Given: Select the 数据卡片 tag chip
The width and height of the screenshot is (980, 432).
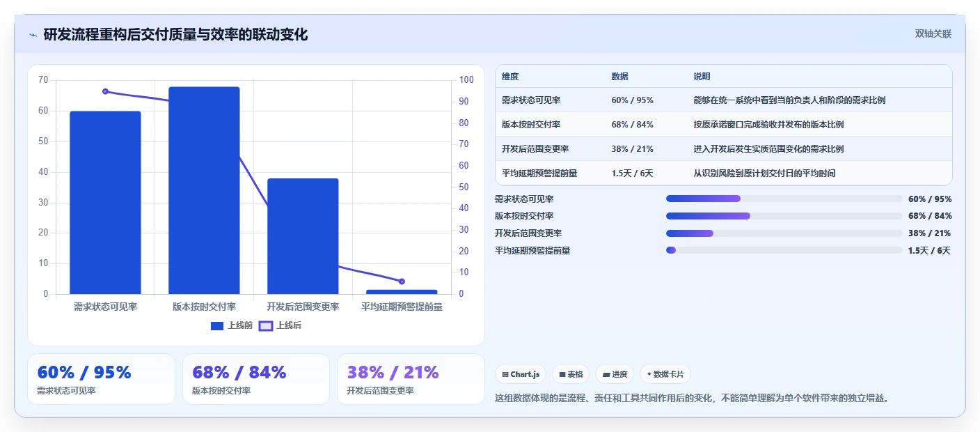Looking at the screenshot, I should [665, 374].
